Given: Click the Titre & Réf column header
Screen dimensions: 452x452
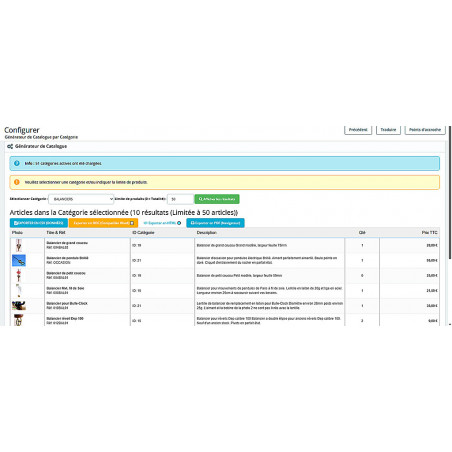Looking at the screenshot, I should [56, 232].
